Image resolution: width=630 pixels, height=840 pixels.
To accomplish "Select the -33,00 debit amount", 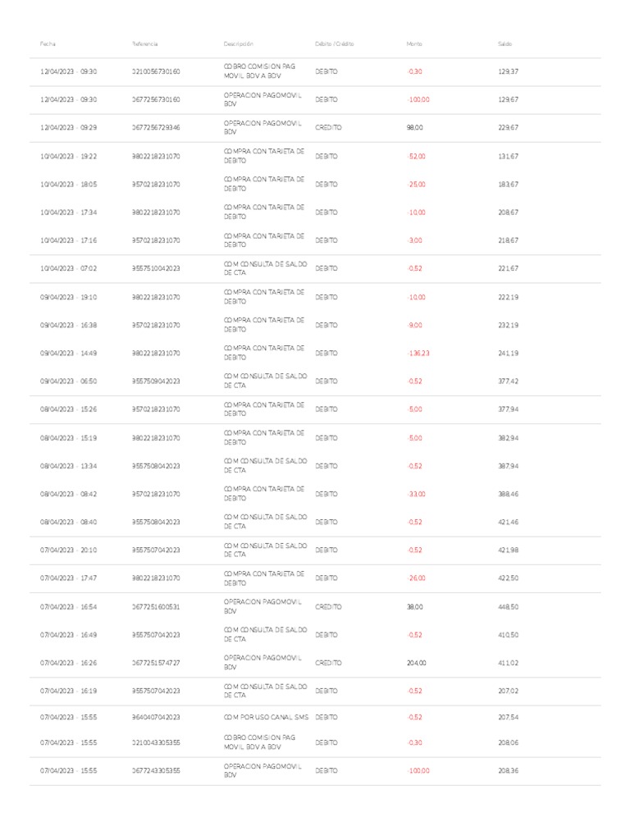I will (x=417, y=494).
